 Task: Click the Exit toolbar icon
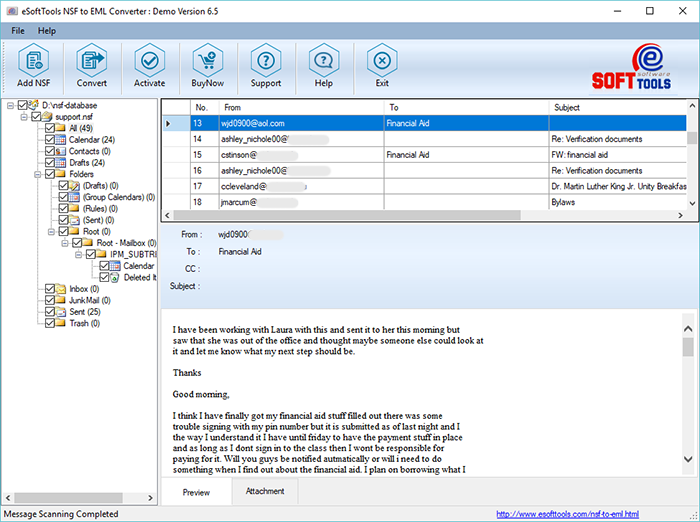tap(382, 61)
